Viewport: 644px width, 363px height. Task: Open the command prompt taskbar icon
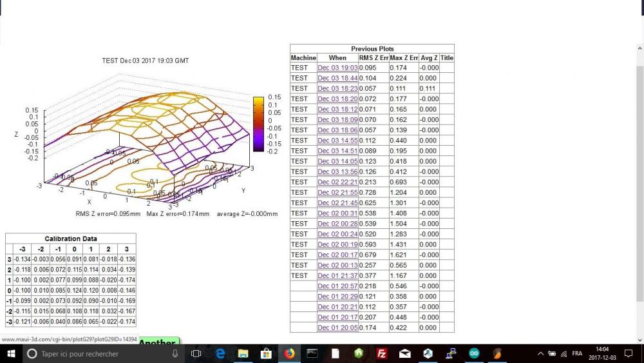tap(312, 353)
